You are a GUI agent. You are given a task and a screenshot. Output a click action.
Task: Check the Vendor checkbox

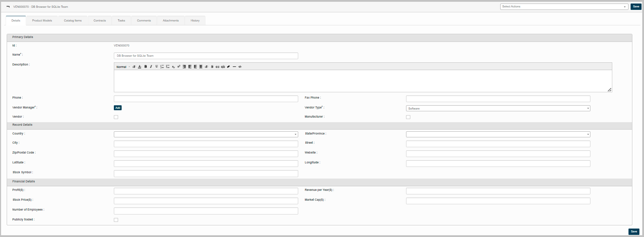point(116,117)
